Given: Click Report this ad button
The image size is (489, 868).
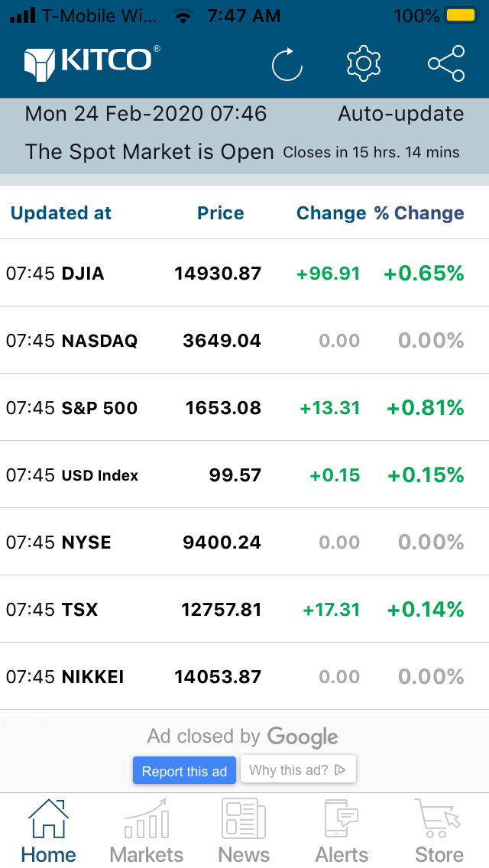Looking at the screenshot, I should tap(184, 770).
